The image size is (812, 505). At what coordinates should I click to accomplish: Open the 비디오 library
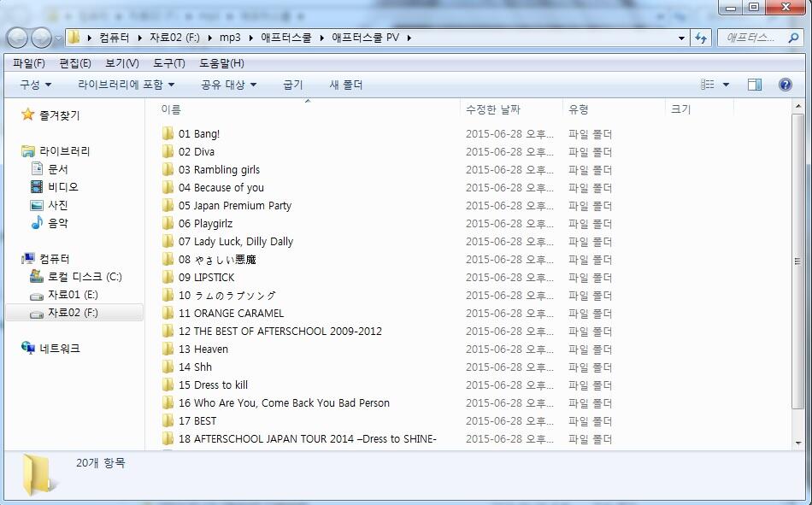63,187
